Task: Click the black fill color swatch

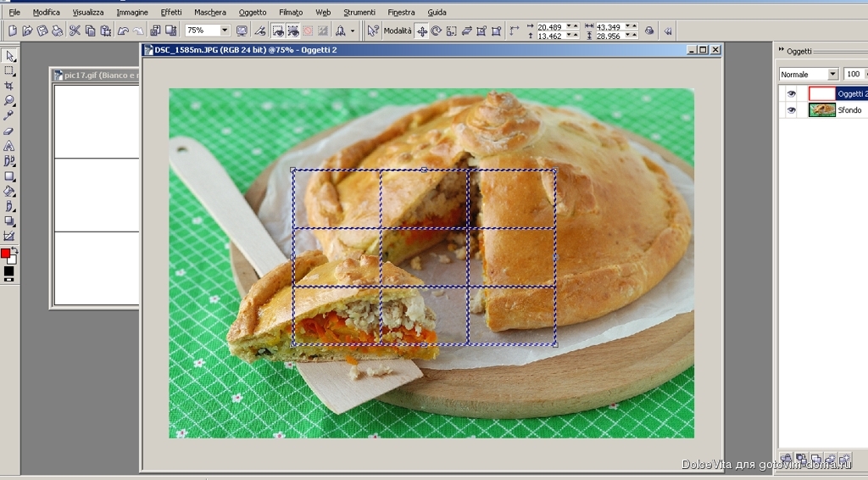Action: (x=8, y=271)
